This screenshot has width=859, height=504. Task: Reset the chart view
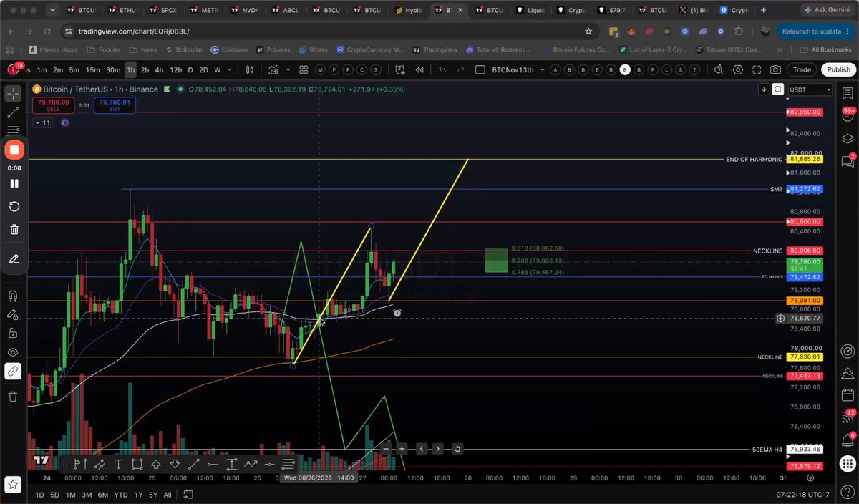(457, 449)
